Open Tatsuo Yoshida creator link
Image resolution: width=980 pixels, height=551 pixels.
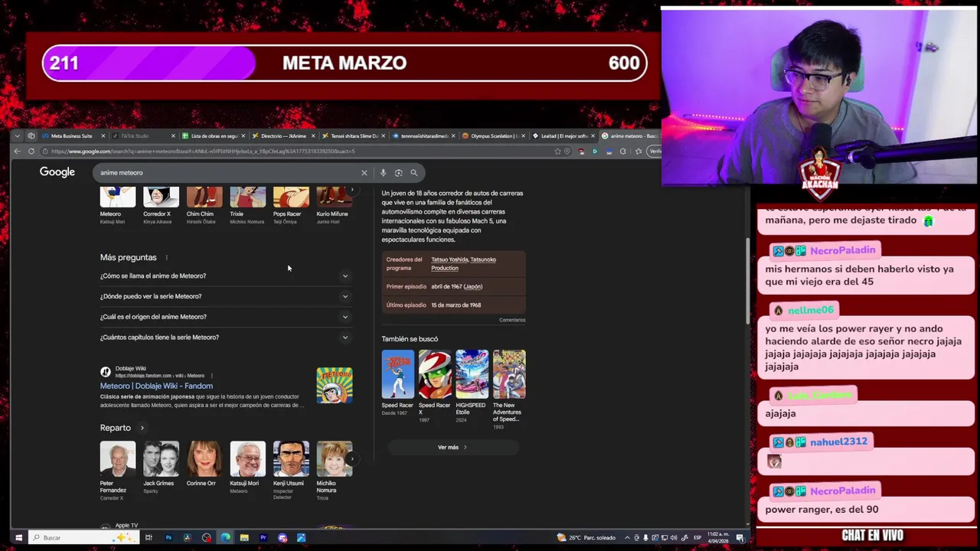450,259
